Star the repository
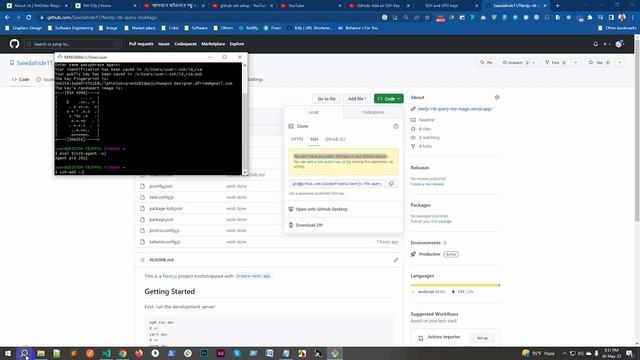 [599, 62]
